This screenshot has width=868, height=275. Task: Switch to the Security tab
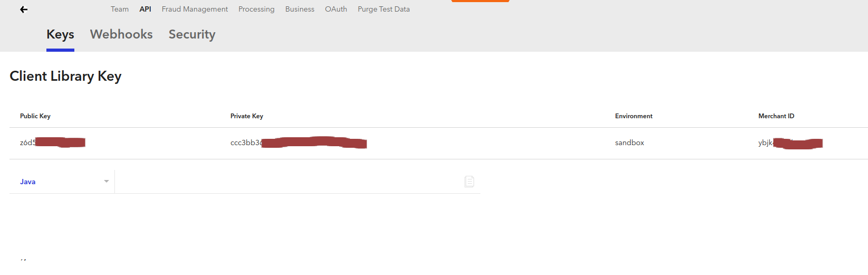[x=192, y=34]
